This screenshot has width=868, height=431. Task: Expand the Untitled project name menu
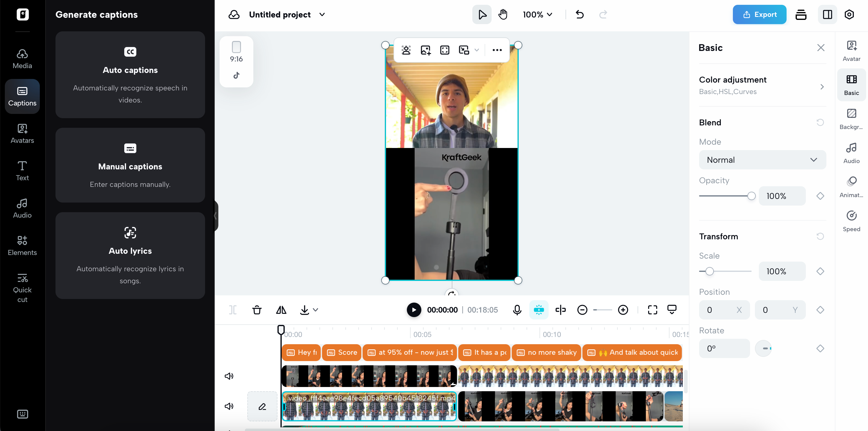click(322, 14)
